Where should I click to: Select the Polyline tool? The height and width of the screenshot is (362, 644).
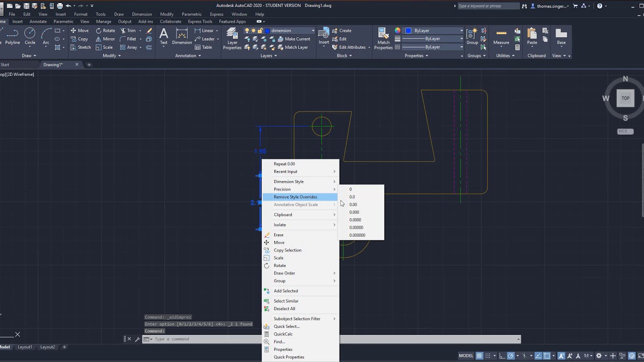(13, 37)
